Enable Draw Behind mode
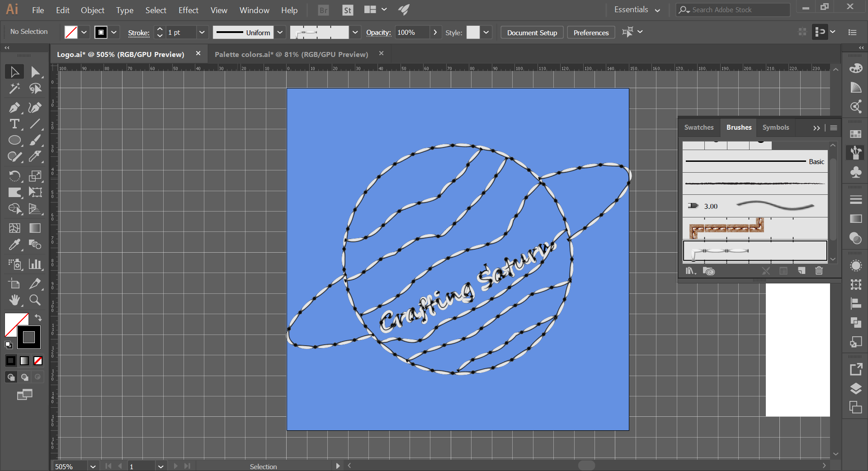Screen dimensions: 868x471 point(24,377)
